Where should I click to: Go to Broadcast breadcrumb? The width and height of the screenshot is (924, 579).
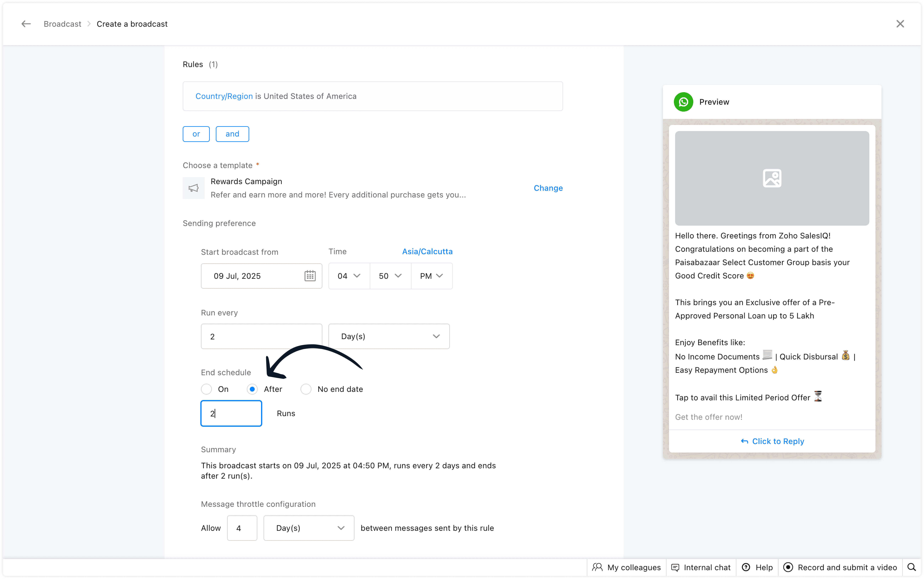click(x=63, y=24)
